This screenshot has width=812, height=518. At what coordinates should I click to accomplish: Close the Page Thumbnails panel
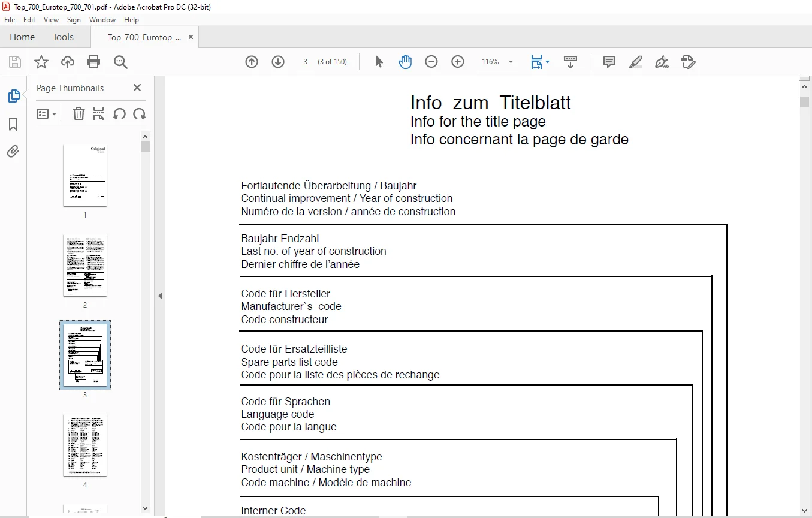coord(137,88)
